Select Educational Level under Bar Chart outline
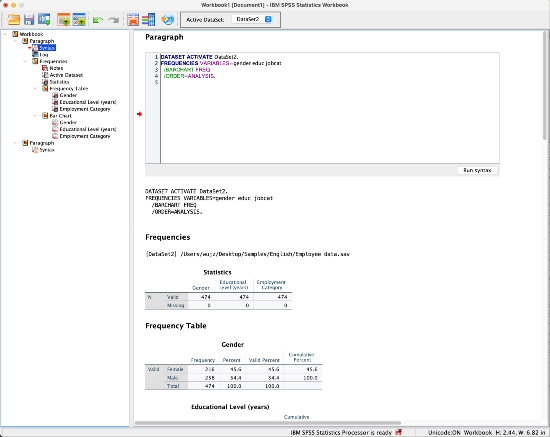550x437 pixels. pyautogui.click(x=84, y=129)
